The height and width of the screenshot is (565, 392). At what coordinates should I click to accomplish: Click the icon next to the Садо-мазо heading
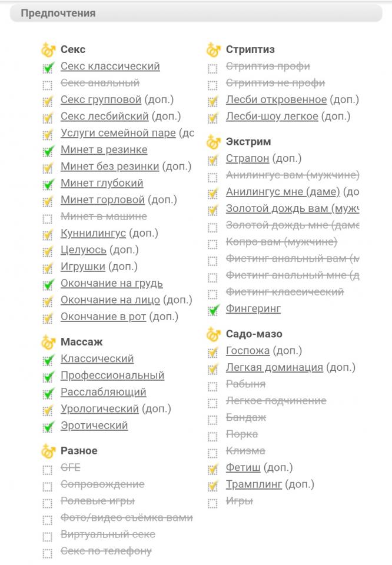[213, 334]
